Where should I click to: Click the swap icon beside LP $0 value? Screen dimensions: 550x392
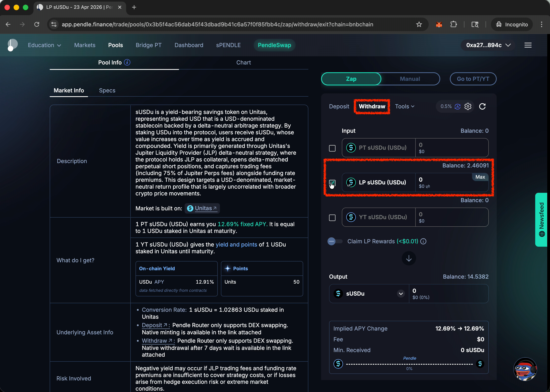coord(428,186)
